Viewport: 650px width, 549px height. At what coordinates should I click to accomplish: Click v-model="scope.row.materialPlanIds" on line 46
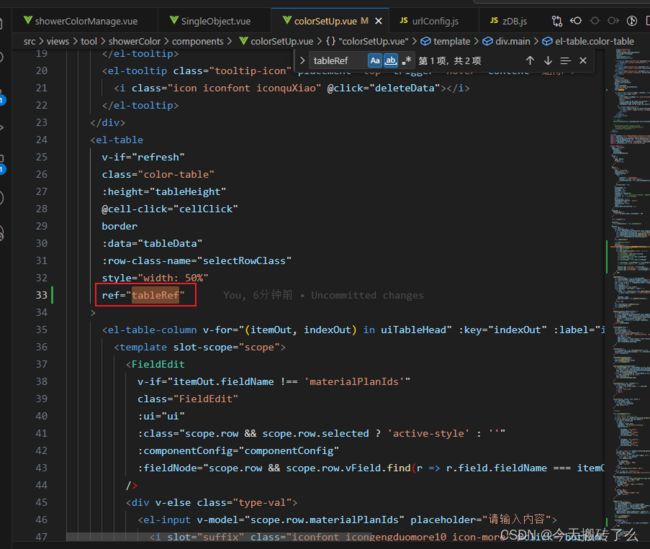click(301, 520)
